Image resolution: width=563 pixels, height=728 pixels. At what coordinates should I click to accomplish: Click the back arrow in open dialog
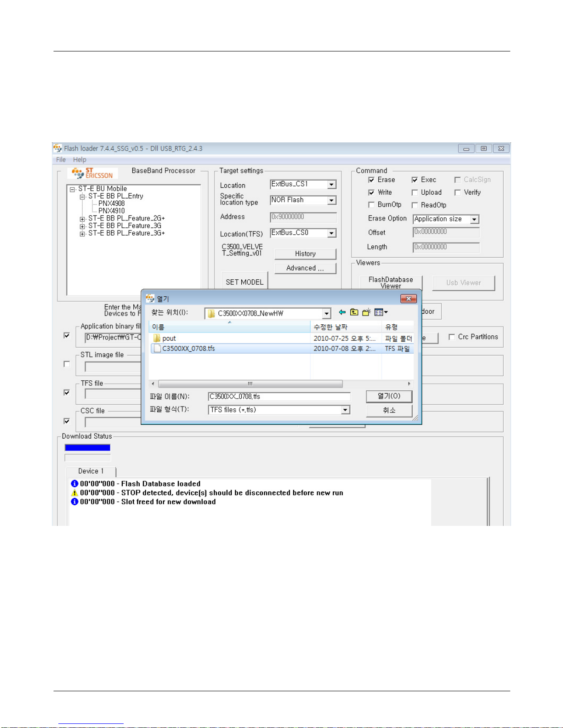[x=342, y=312]
